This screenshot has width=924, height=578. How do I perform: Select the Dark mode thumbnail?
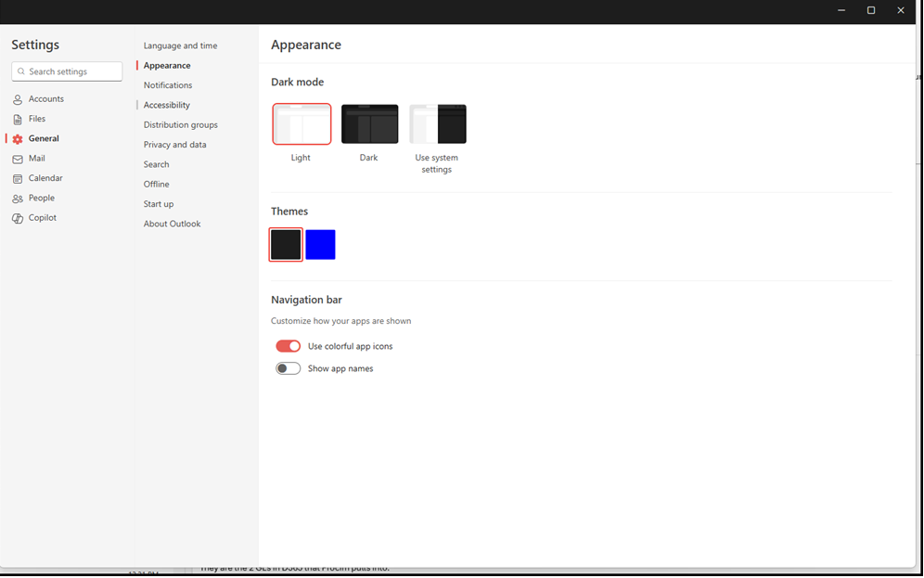(x=369, y=123)
